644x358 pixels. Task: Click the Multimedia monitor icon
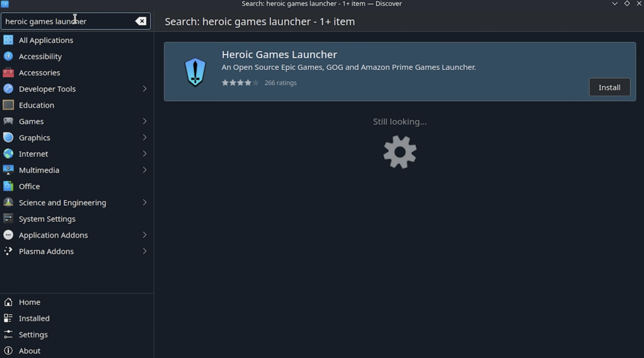pos(8,170)
